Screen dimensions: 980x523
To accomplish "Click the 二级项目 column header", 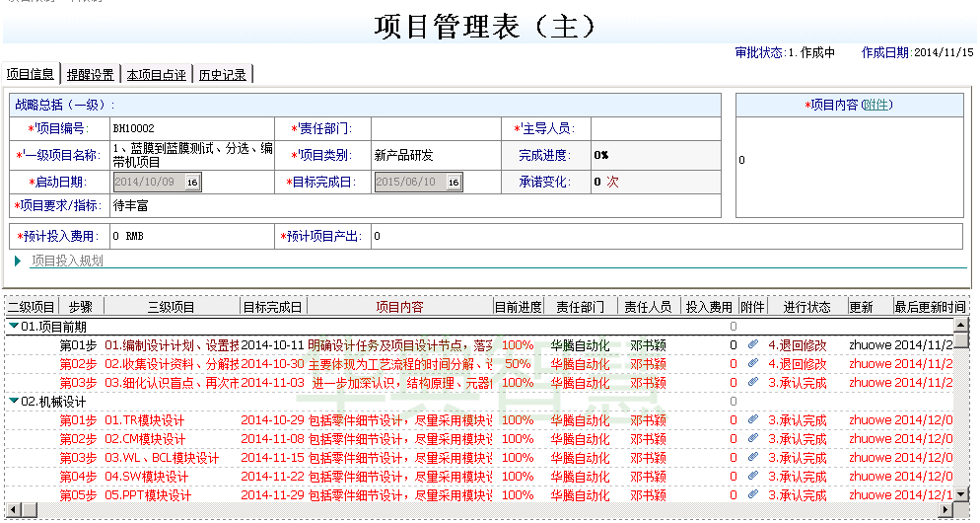I will [32, 307].
